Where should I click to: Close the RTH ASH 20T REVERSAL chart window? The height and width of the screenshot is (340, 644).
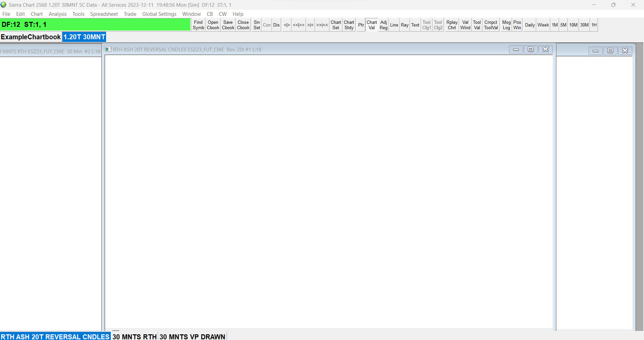(546, 49)
